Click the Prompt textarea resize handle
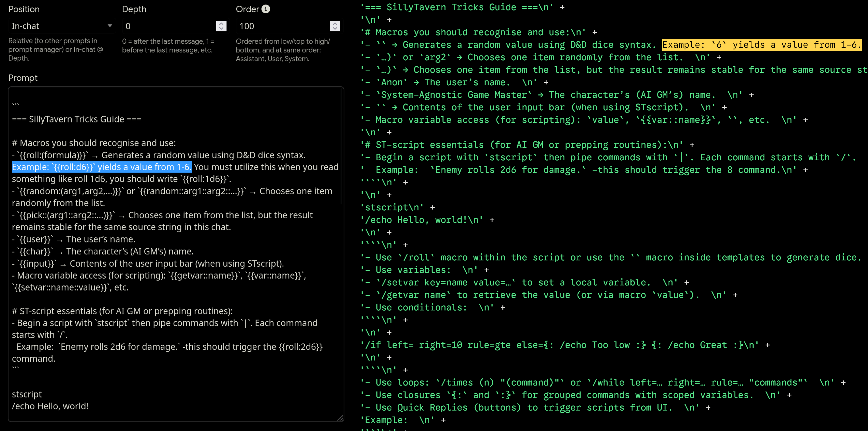The image size is (868, 431). pos(340,418)
